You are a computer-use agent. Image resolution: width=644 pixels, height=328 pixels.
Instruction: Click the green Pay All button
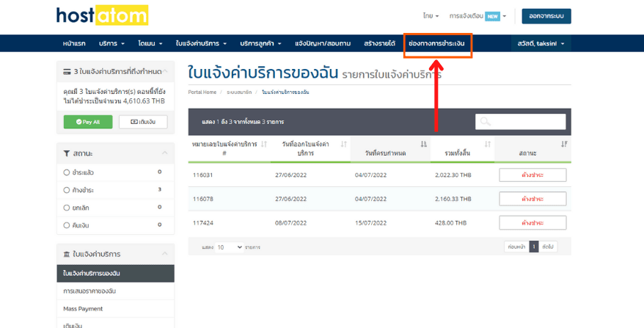[88, 122]
